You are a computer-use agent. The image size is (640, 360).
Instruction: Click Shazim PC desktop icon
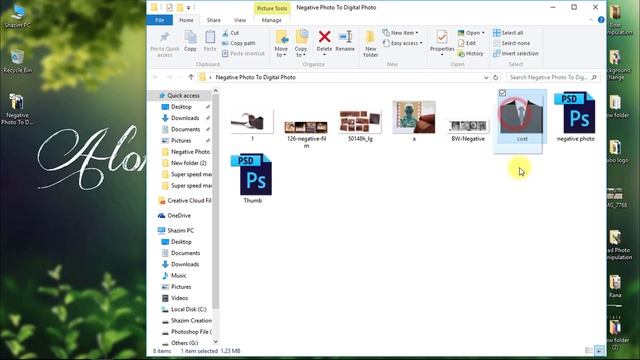18,17
